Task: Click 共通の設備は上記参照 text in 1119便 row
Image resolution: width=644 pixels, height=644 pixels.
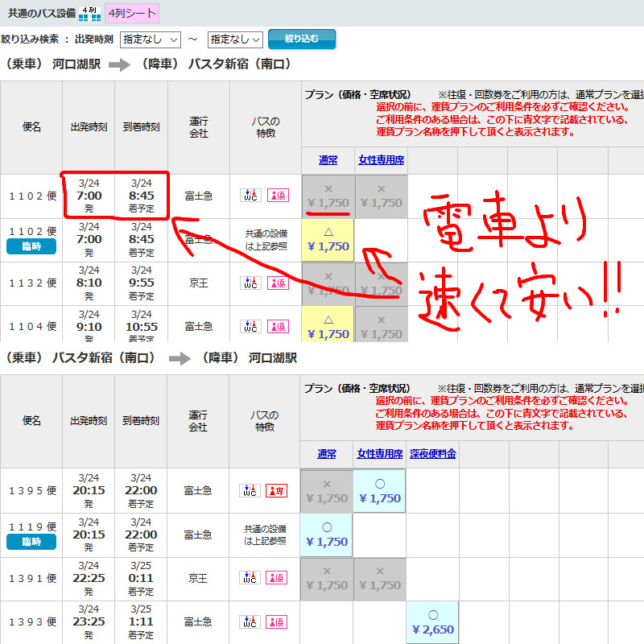Action: 265,535
